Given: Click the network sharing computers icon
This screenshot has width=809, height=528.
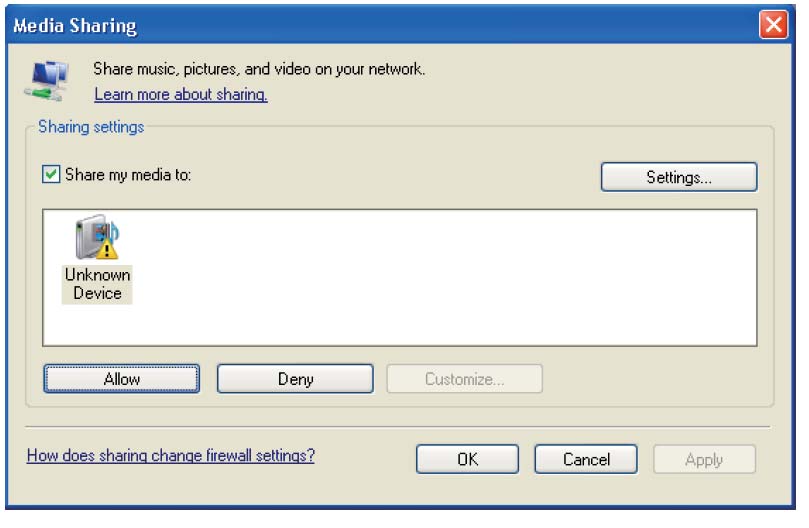Looking at the screenshot, I should coord(47,81).
